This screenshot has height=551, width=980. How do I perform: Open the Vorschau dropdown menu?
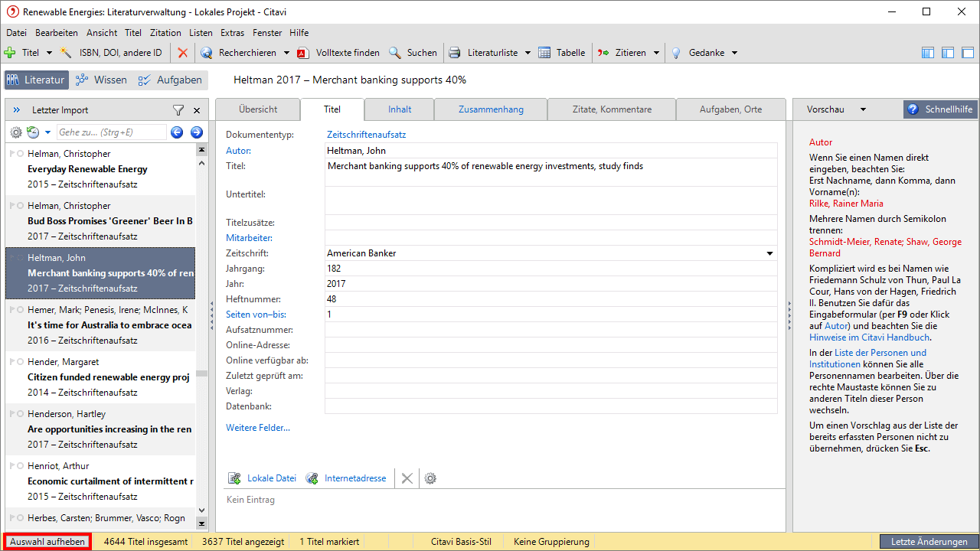tap(863, 109)
